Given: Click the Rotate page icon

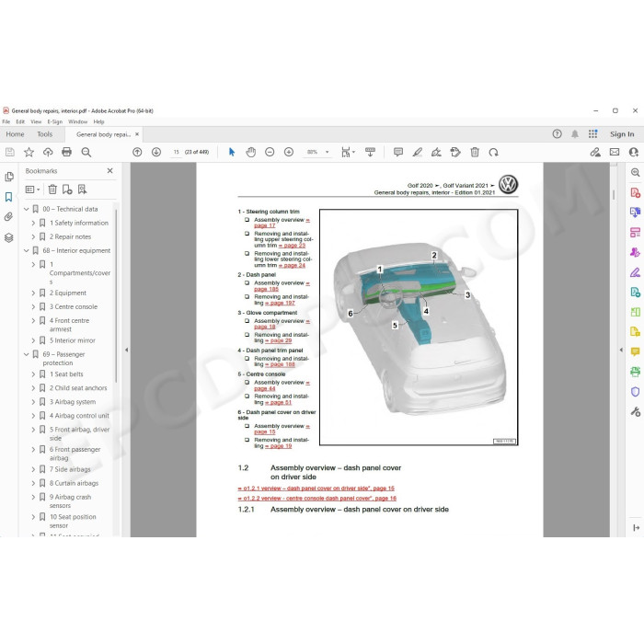Looking at the screenshot, I should point(494,153).
